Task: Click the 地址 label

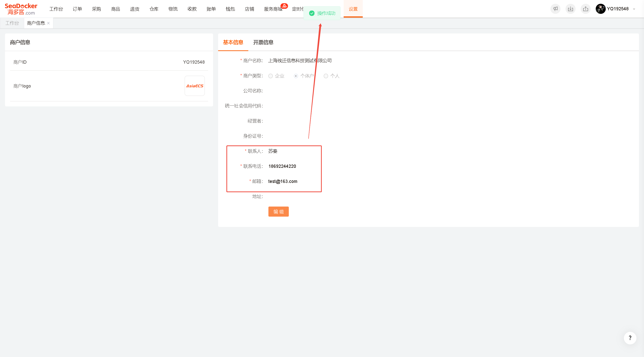Action: pyautogui.click(x=258, y=196)
